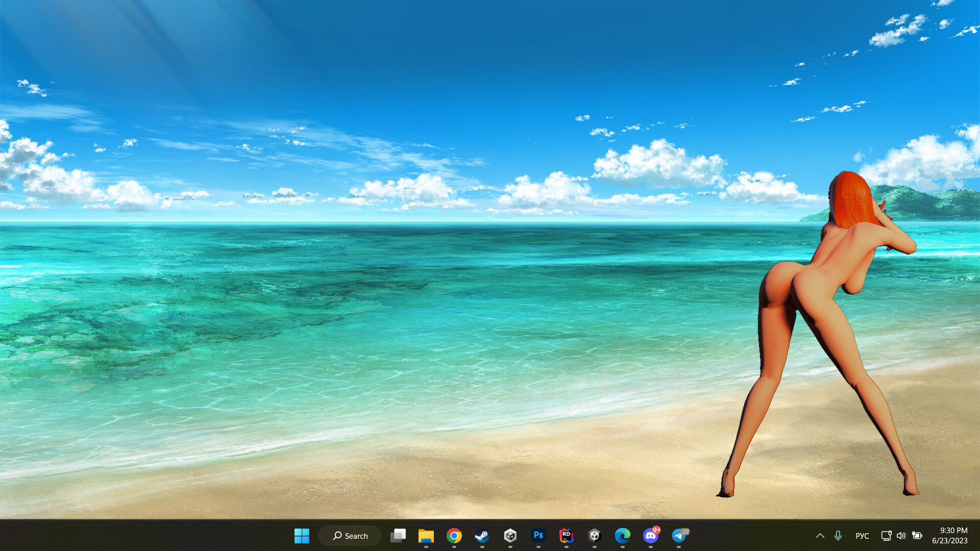Launch Adobe Photoshop from the taskbar

click(537, 536)
